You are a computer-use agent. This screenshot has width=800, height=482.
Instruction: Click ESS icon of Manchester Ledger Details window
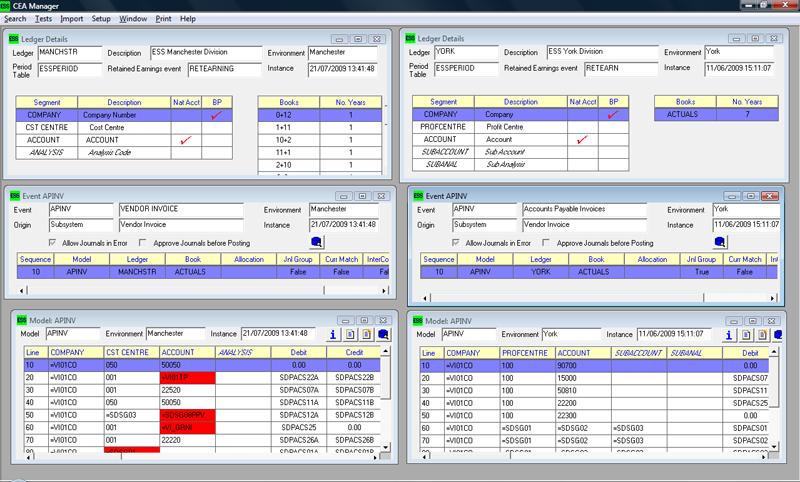coord(13,39)
